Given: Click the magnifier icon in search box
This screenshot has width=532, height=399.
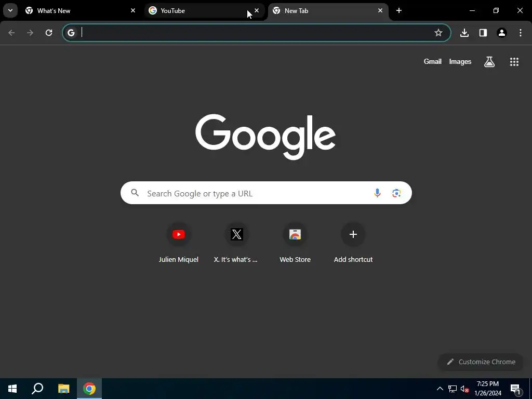Looking at the screenshot, I should tap(135, 193).
